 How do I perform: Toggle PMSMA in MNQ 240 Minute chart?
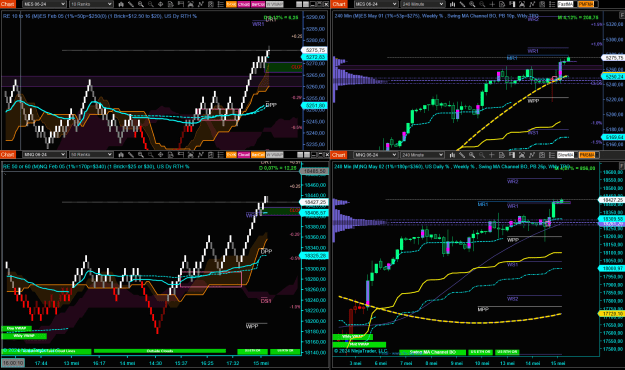[x=587, y=155]
